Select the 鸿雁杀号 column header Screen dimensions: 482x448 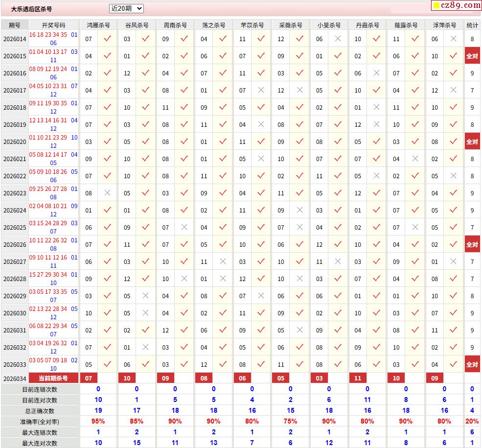pos(98,25)
